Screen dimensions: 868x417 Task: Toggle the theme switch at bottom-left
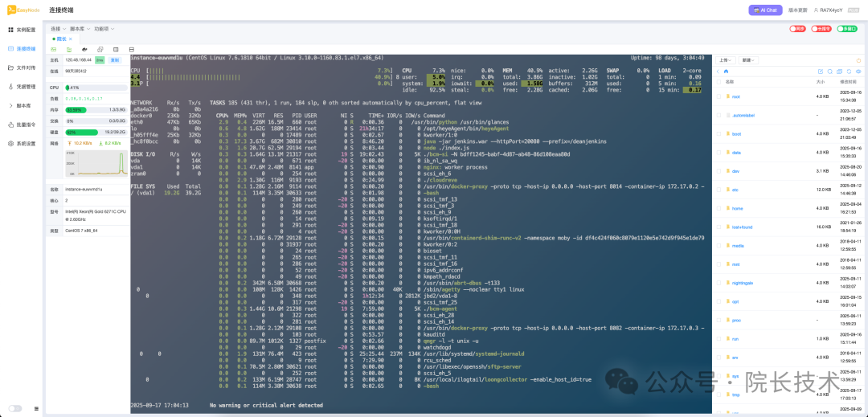15,408
